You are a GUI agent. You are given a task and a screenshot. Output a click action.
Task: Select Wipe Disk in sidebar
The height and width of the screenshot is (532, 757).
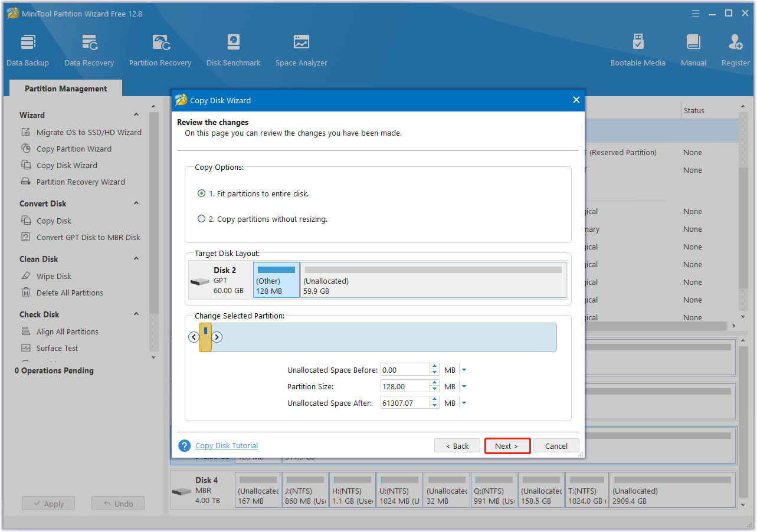point(54,276)
